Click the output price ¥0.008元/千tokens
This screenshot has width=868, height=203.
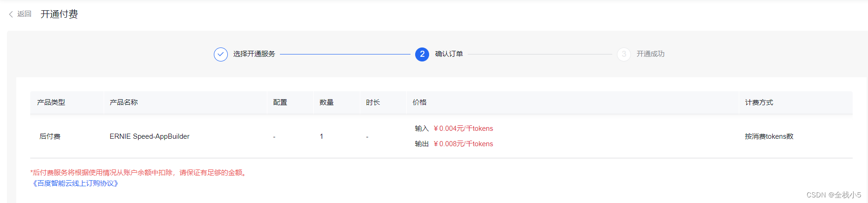(x=463, y=144)
